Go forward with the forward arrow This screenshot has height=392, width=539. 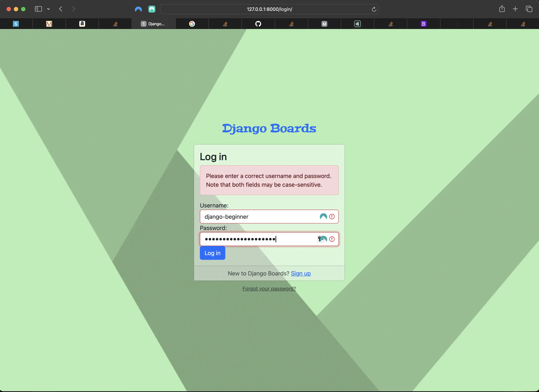[x=74, y=9]
